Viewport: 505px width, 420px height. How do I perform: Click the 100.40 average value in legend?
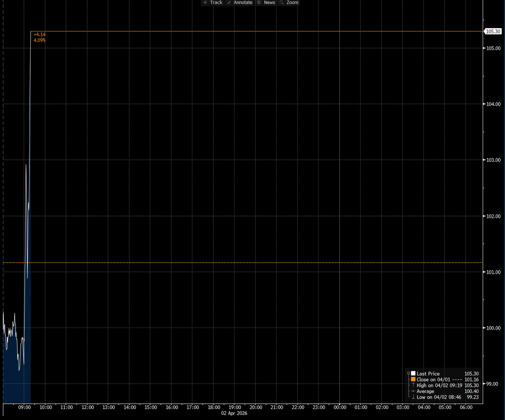[471, 391]
